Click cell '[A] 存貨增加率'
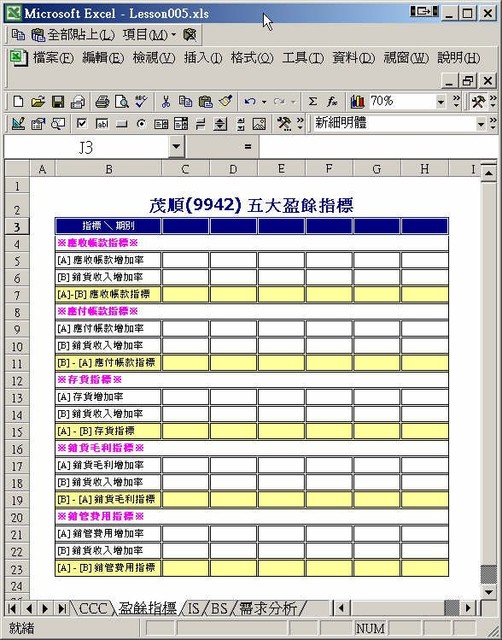This screenshot has width=502, height=640. (108, 397)
